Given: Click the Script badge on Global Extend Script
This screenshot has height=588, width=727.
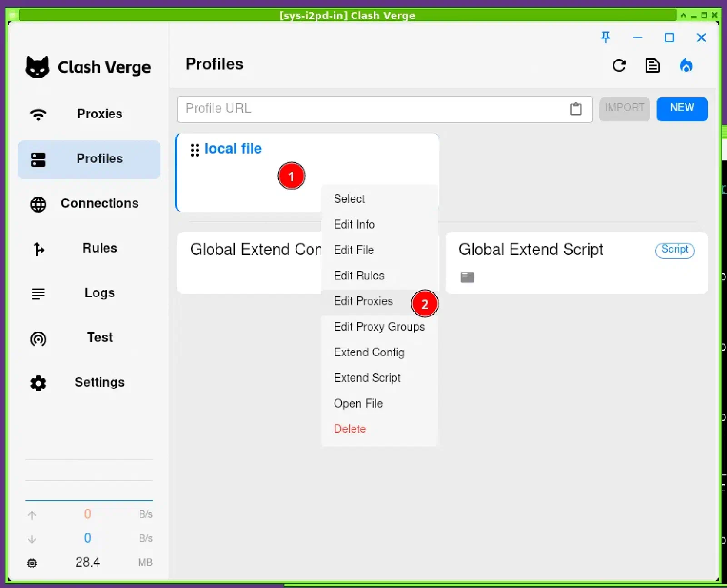Looking at the screenshot, I should 675,249.
